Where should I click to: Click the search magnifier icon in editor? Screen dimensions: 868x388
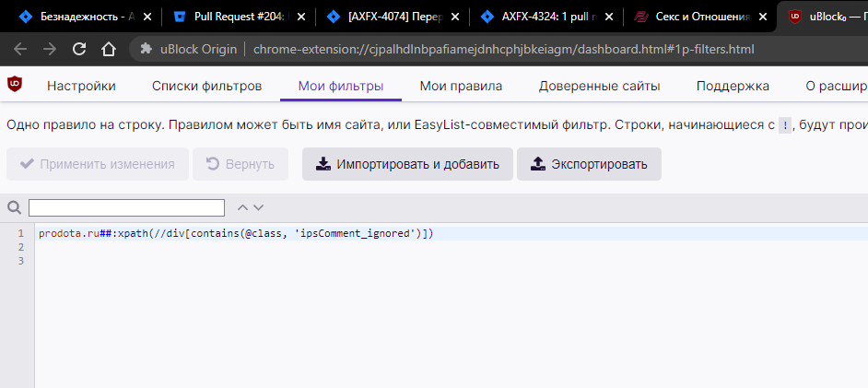click(14, 207)
